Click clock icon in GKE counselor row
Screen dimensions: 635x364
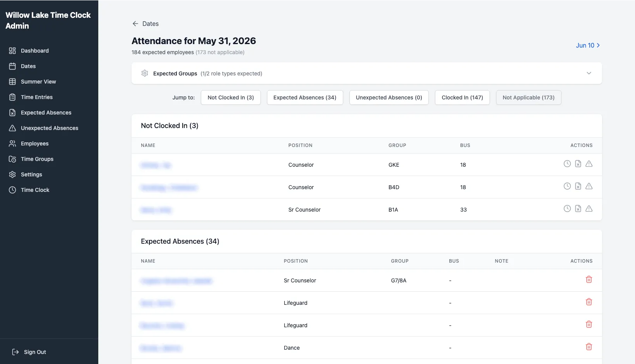pyautogui.click(x=567, y=164)
